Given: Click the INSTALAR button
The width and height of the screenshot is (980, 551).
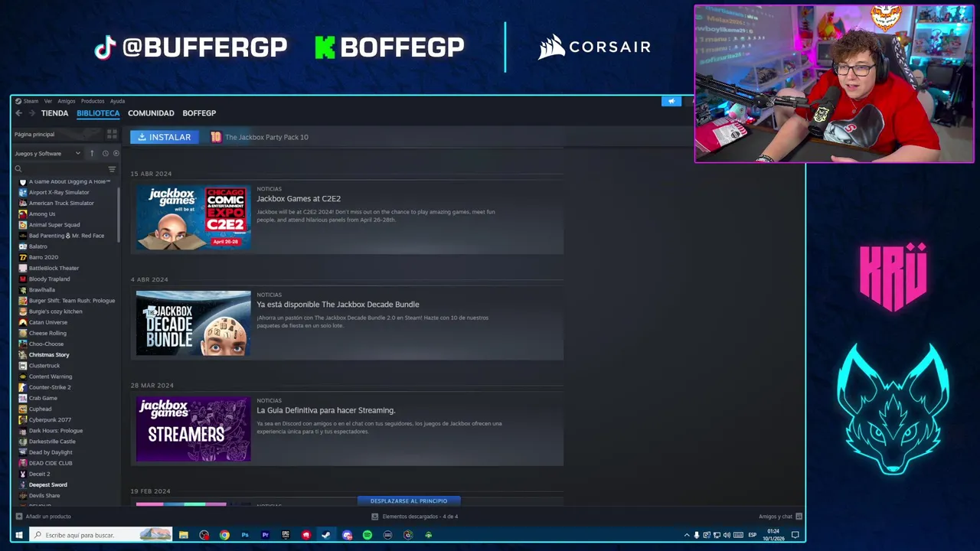Looking at the screenshot, I should point(165,137).
